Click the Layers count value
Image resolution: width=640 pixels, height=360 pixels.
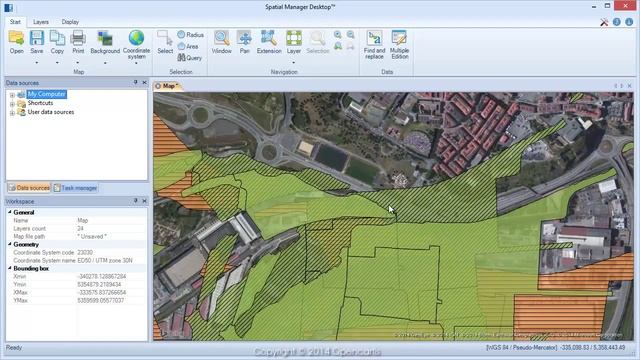[80, 229]
